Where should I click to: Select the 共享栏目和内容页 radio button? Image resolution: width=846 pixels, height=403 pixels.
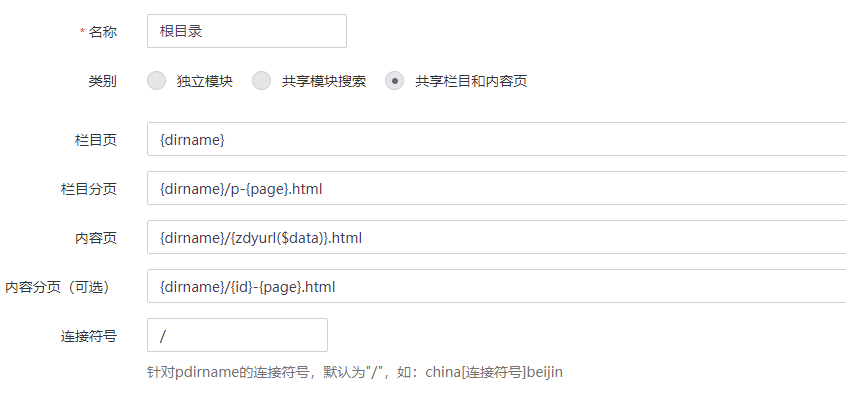click(x=395, y=81)
